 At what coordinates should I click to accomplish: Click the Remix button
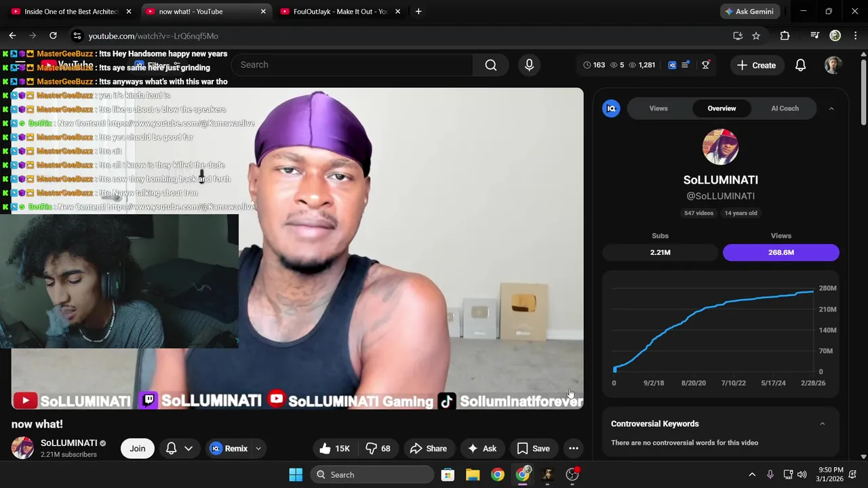coord(229,449)
